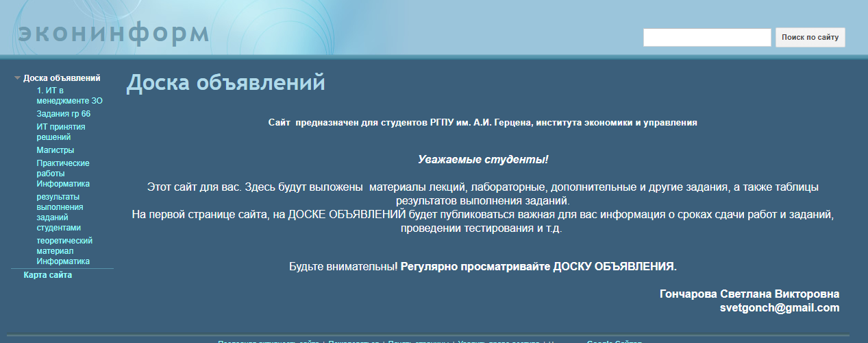Click the Доска объявлений page heading
868x343 pixels.
coord(225,83)
